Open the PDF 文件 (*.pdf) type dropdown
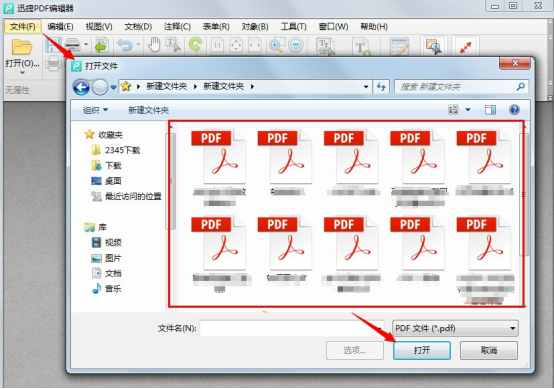Image resolution: width=554 pixels, height=389 pixels. 455,329
